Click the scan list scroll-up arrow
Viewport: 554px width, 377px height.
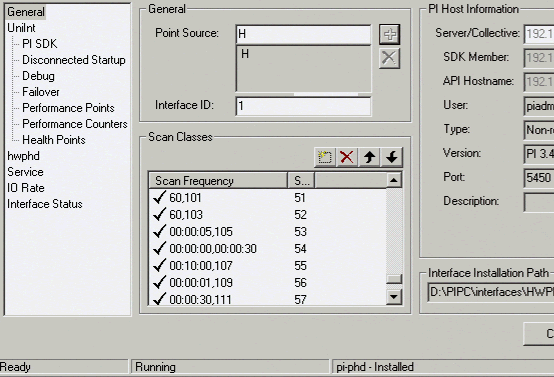(x=394, y=181)
